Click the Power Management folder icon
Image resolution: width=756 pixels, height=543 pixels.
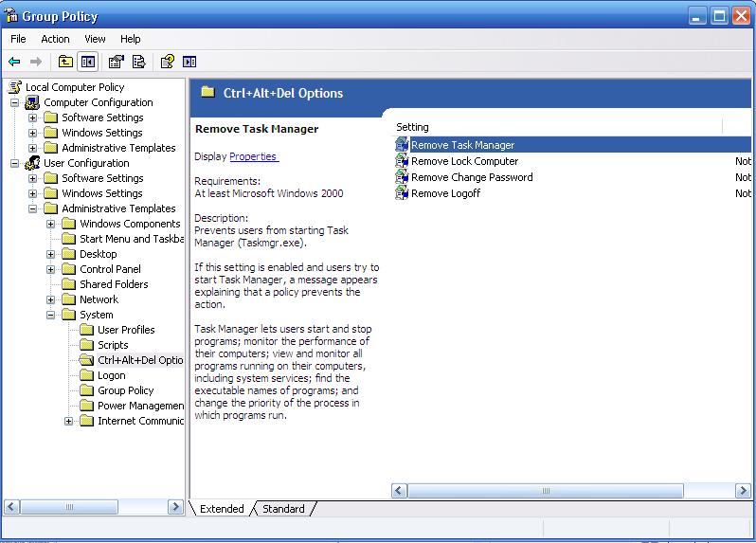(87, 406)
